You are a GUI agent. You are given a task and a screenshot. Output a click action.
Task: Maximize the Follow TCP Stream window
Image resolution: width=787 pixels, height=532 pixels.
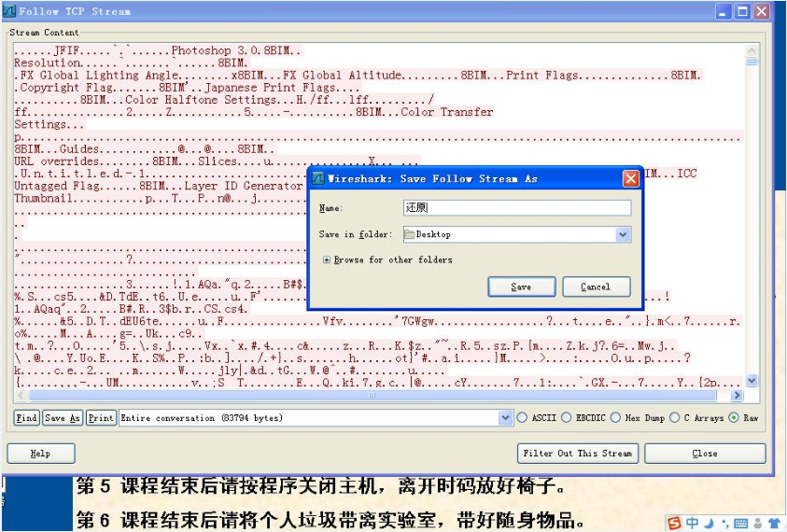[743, 11]
